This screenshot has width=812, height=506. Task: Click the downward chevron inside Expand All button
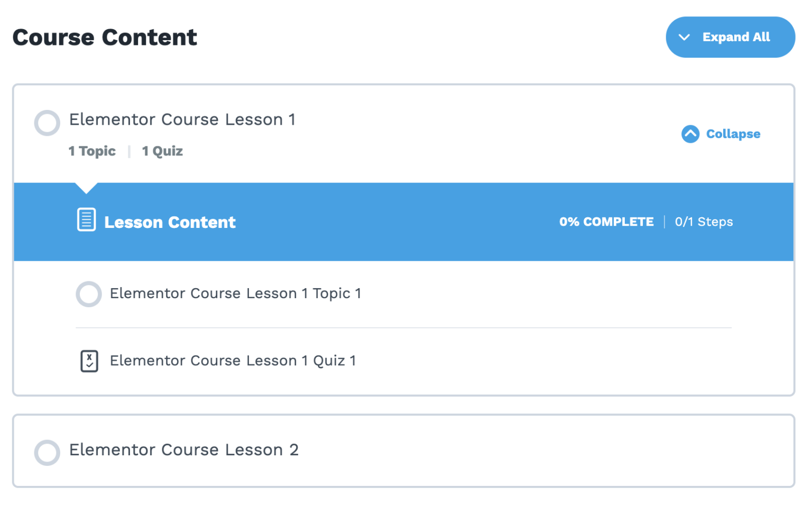coord(685,37)
